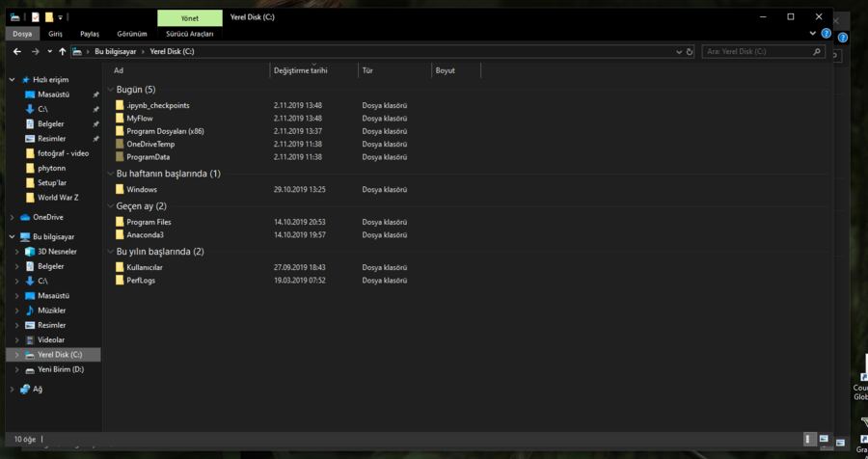
Task: Click 'Bu bilgisayar' in the address breadcrumb
Action: pyautogui.click(x=115, y=51)
